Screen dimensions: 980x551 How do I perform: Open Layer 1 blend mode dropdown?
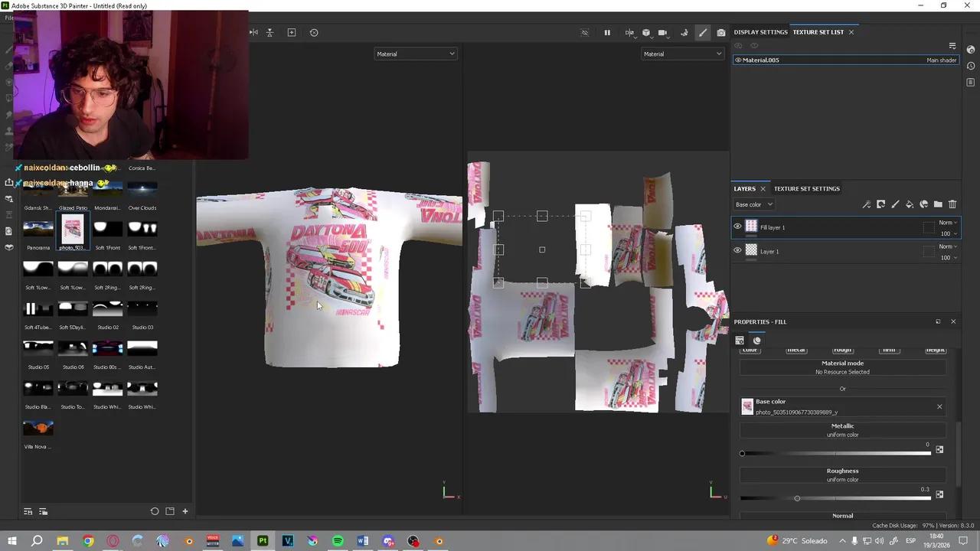point(948,246)
